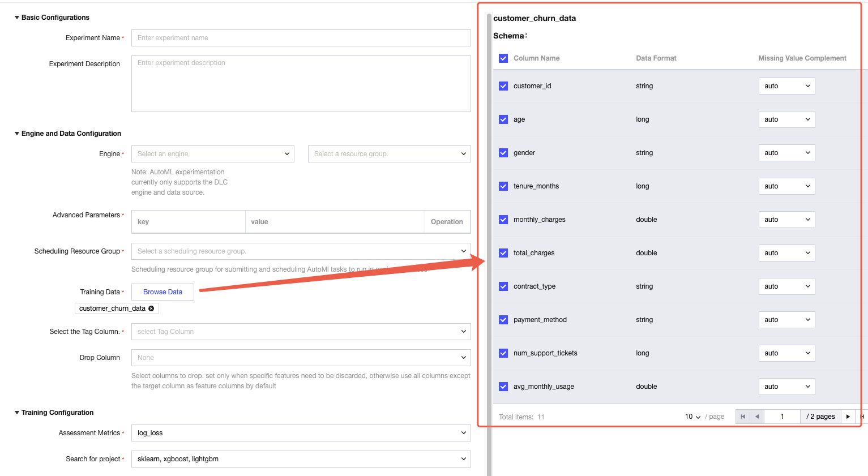Open the Engine selection dropdown

[x=212, y=154]
